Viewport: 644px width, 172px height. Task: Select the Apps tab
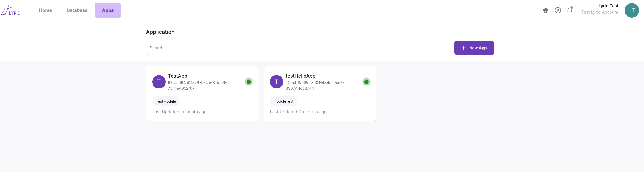tap(108, 10)
